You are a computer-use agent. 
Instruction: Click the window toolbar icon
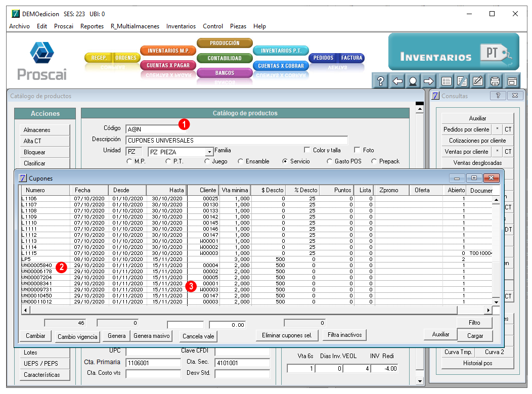[512, 81]
